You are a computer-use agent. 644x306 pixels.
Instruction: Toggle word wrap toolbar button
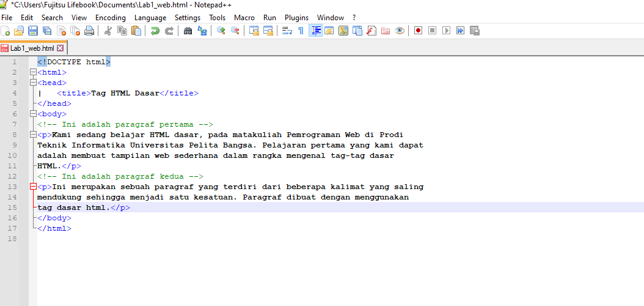tap(287, 31)
